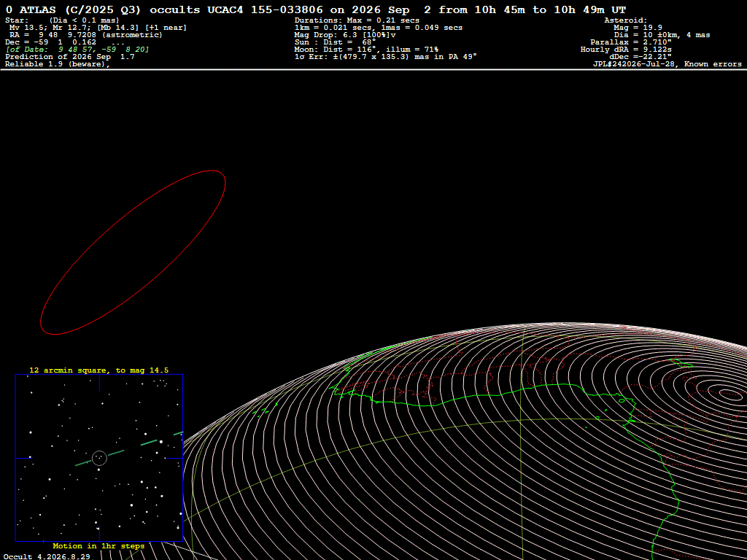Click the 'Occult 4.2026.8.29' version text
The height and width of the screenshot is (560, 747).
coord(47,556)
